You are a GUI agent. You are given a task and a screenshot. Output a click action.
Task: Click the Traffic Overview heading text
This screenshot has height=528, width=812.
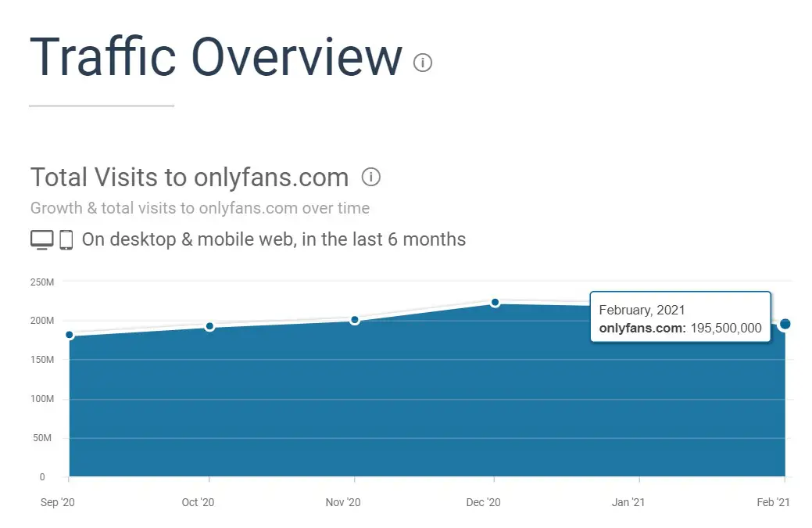point(216,57)
